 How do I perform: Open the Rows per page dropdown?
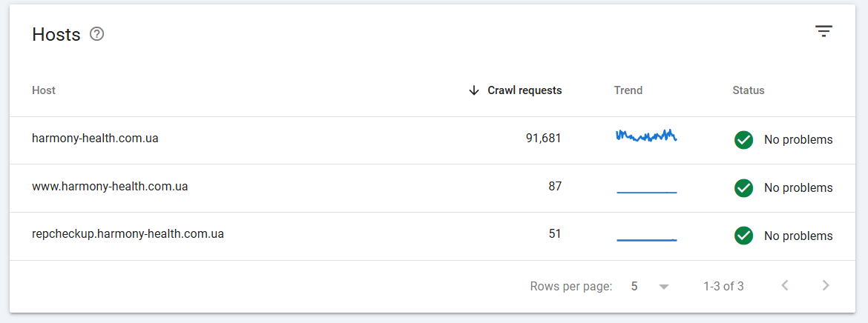coord(664,287)
